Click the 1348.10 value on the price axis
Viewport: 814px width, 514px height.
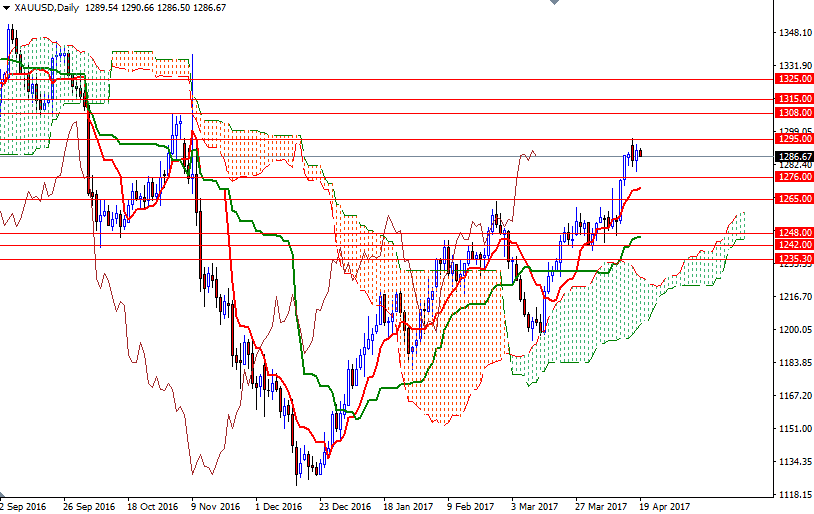(x=794, y=33)
